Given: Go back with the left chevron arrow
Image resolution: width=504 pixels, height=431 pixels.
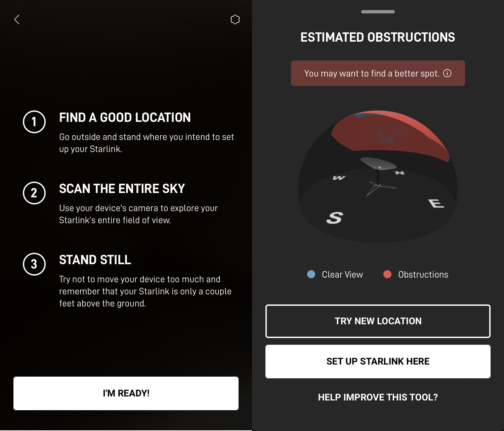Looking at the screenshot, I should click(x=17, y=19).
